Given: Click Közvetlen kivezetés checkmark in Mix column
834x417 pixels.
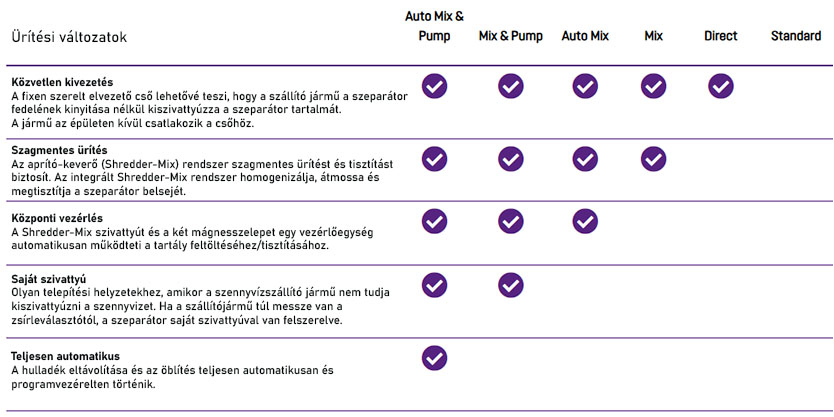Looking at the screenshot, I should (x=653, y=86).
